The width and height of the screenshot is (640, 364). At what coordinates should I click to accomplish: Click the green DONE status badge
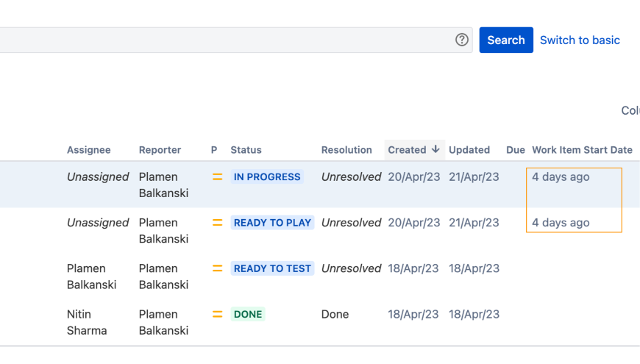pos(248,314)
